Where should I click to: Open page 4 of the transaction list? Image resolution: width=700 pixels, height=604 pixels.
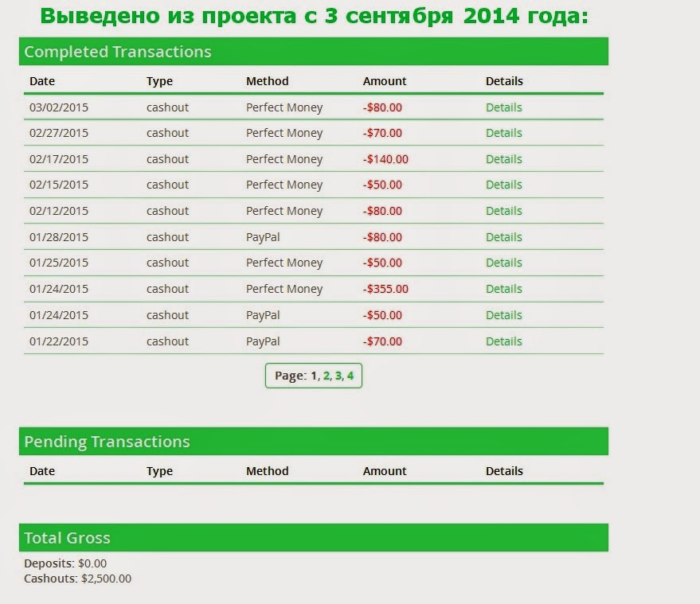coord(351,376)
